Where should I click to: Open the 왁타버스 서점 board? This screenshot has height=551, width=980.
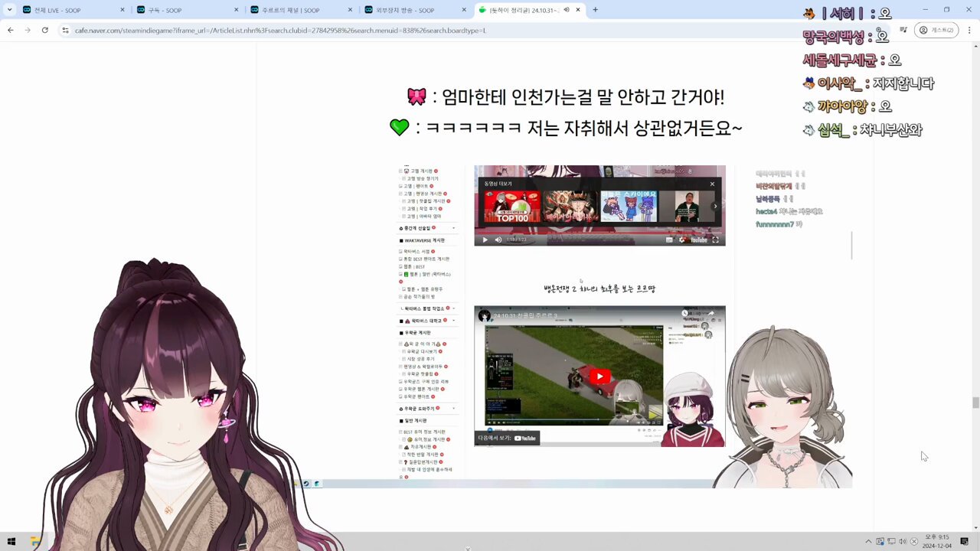click(x=417, y=251)
